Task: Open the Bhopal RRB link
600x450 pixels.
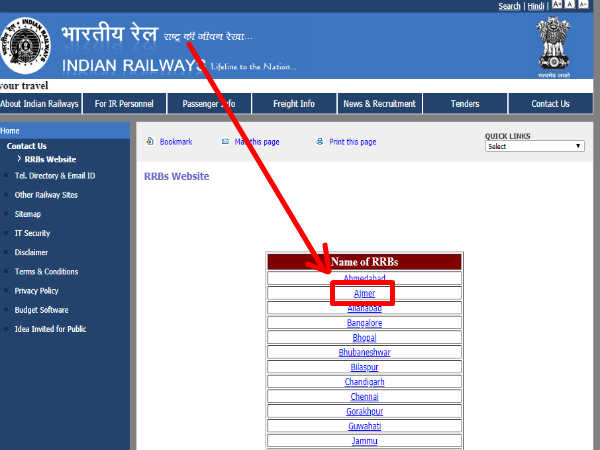Action: (364, 338)
